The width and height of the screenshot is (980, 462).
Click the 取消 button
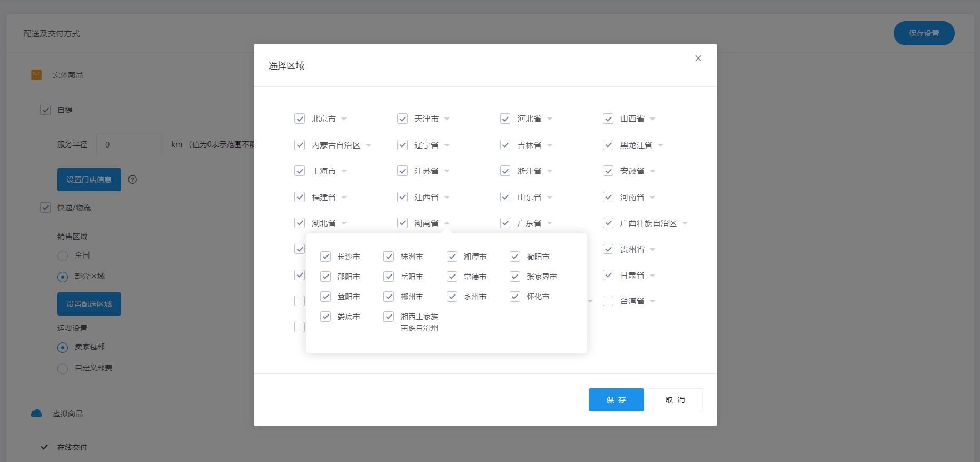tap(675, 400)
